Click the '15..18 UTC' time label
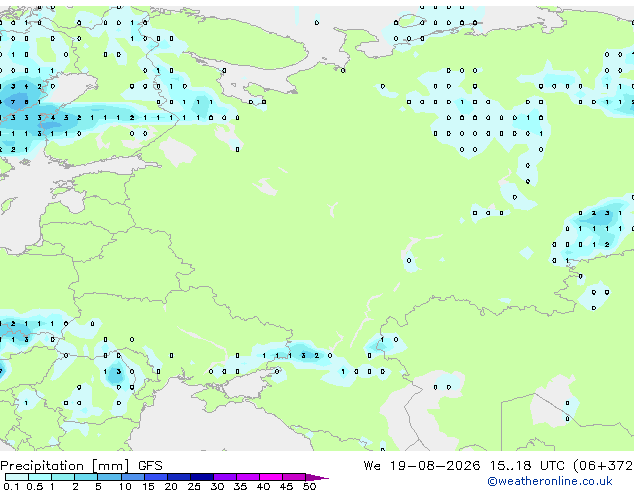The height and width of the screenshot is (490, 634). (x=528, y=466)
